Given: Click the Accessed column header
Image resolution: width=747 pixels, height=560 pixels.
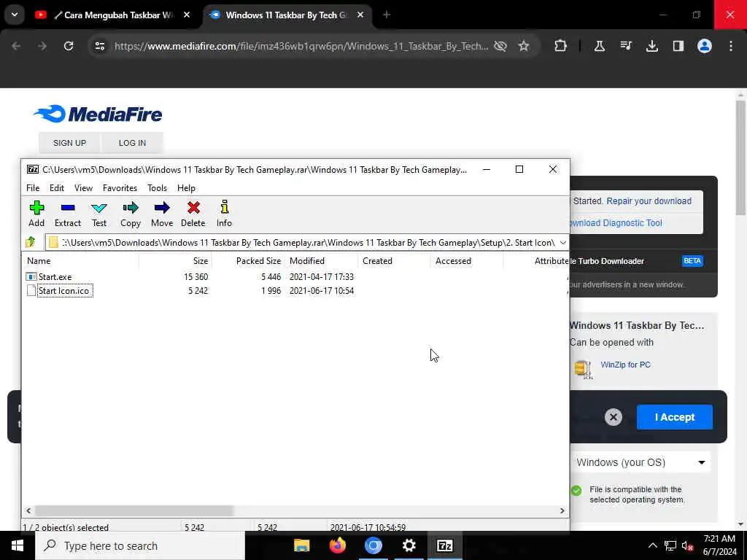Looking at the screenshot, I should coord(467,261).
